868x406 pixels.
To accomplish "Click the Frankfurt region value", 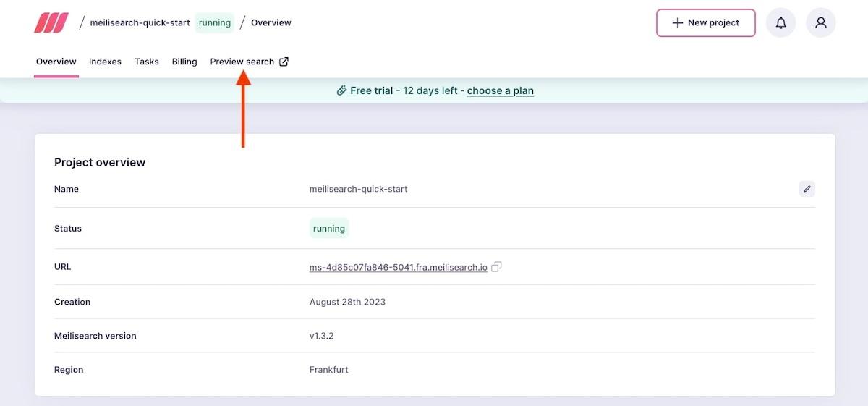I will pos(329,370).
